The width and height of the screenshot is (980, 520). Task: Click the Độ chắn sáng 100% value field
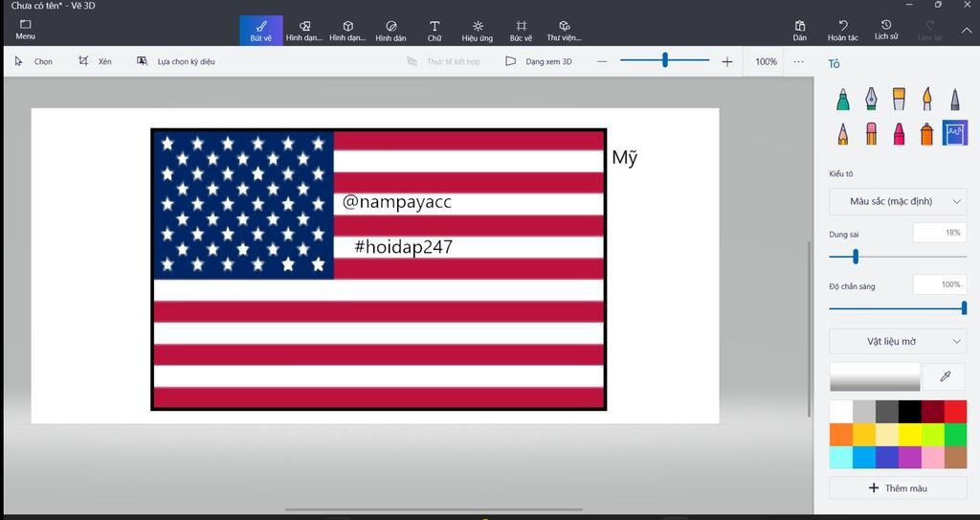[x=940, y=284]
